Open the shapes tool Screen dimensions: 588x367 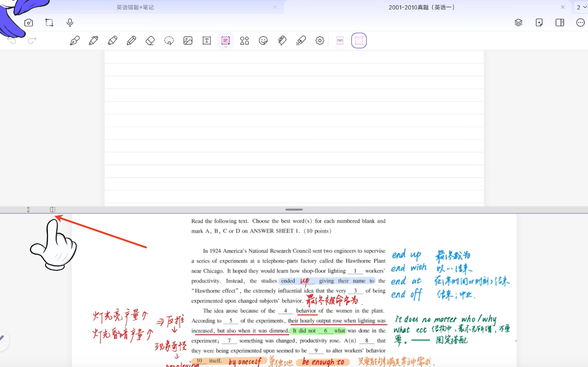tap(245, 40)
